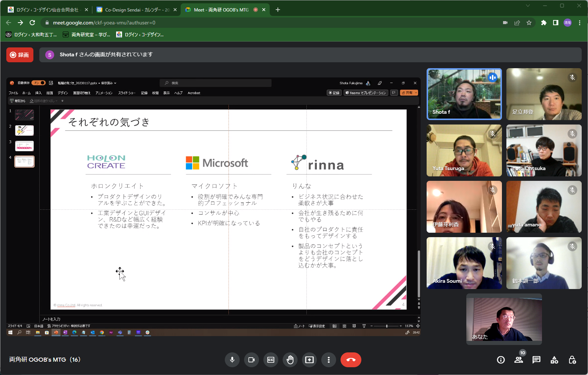Expand Meet's more options three-dot menu

pyautogui.click(x=329, y=360)
